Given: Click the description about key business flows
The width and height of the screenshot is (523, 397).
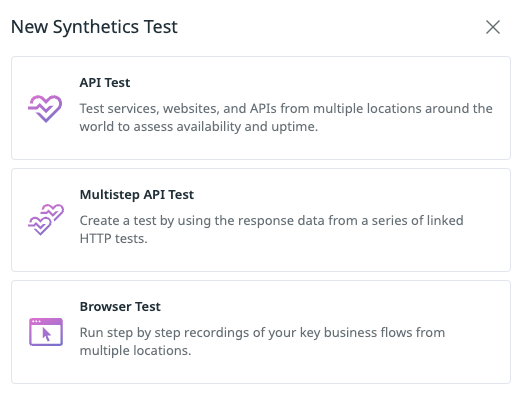Looking at the screenshot, I should [262, 342].
